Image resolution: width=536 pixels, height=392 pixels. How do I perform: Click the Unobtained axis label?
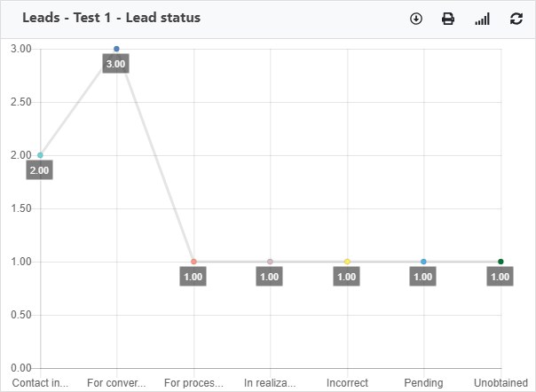(501, 383)
